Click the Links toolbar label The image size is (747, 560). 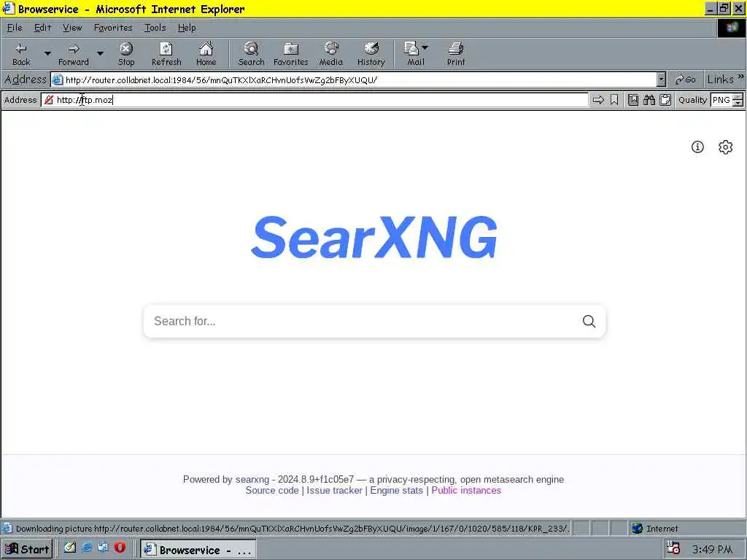click(720, 79)
